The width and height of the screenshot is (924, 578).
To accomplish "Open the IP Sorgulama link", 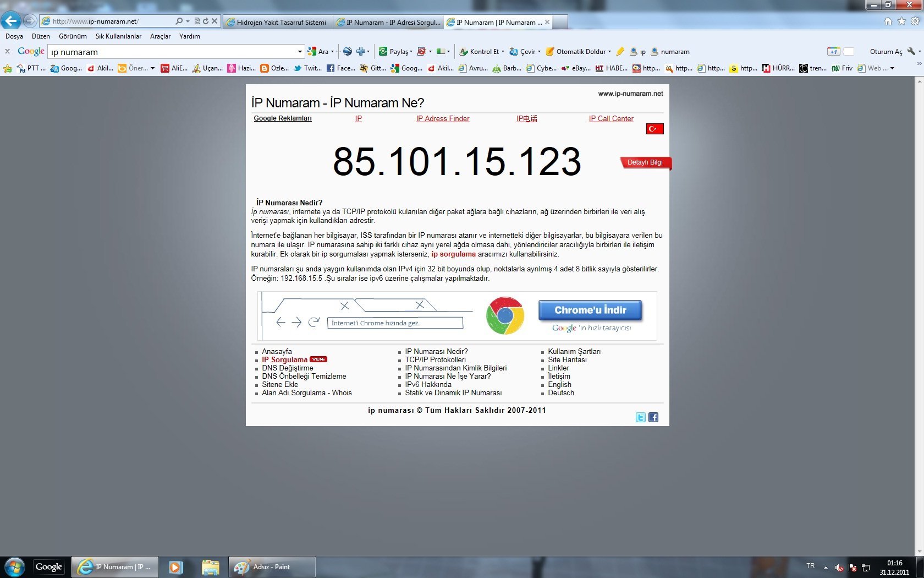I will point(284,360).
